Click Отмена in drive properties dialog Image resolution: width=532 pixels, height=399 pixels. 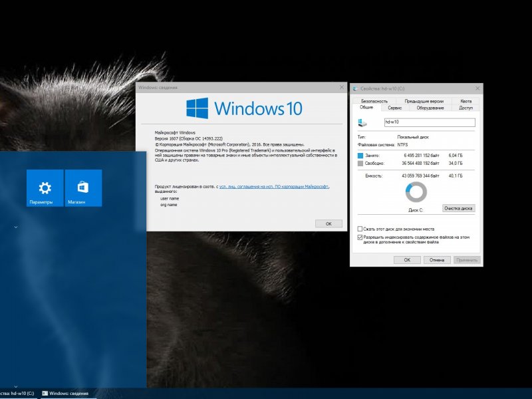[x=437, y=260]
